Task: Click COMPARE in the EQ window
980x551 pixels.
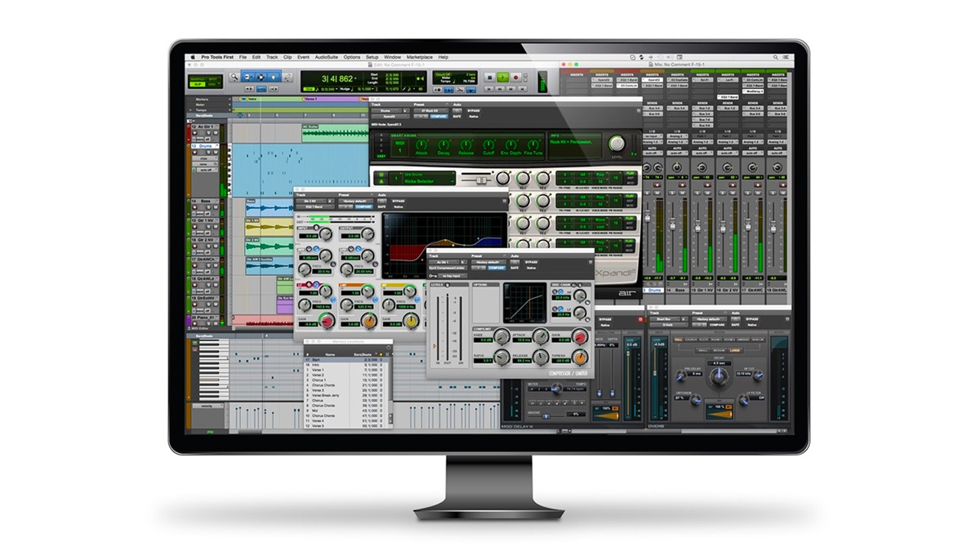Action: point(364,207)
